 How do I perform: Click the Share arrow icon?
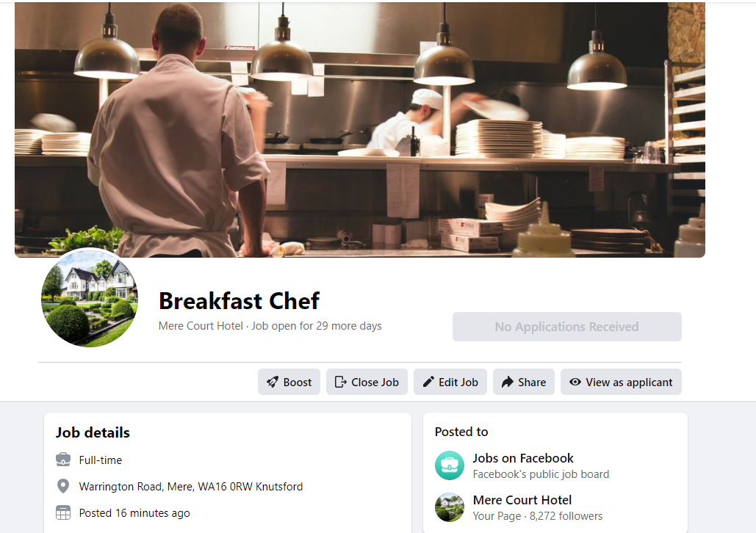pos(507,382)
